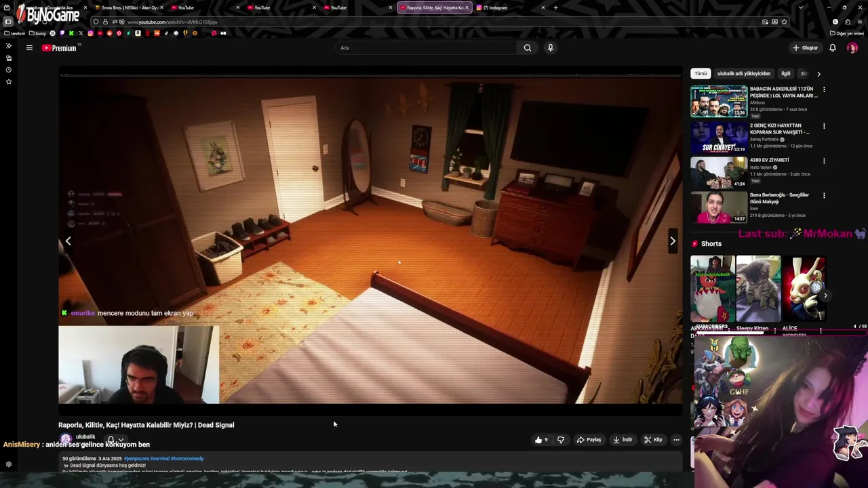Viewport: 868px width, 488px height.
Task: Open the Sleepy Kitten short thumbnail
Action: coord(758,289)
